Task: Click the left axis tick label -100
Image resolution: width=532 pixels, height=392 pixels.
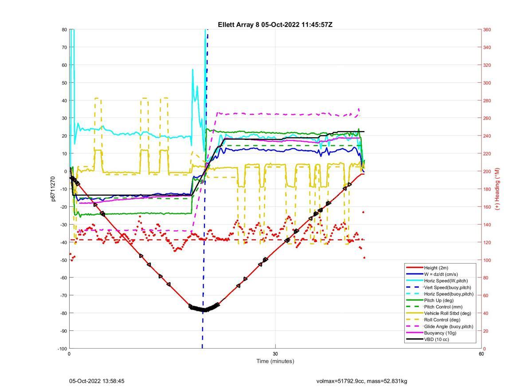Action: pos(62,349)
